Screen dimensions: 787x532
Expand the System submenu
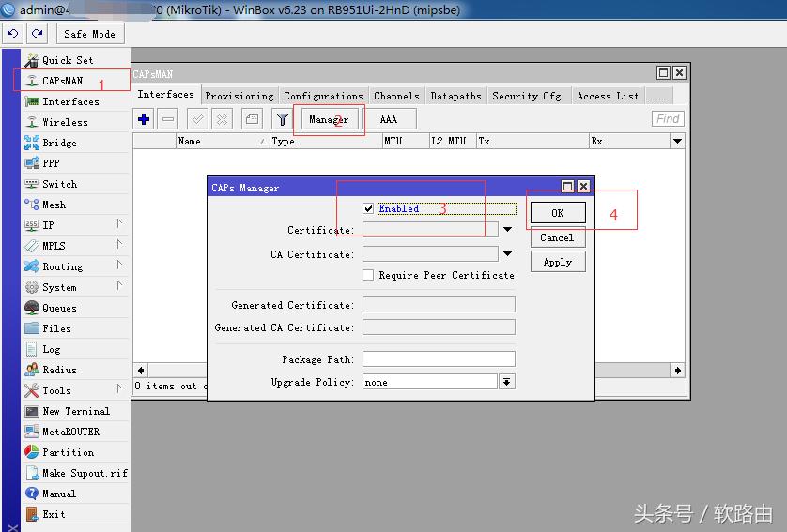(x=118, y=285)
